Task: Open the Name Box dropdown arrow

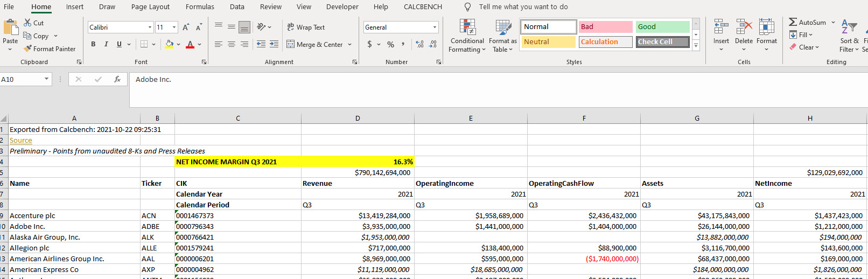Action: [46, 79]
